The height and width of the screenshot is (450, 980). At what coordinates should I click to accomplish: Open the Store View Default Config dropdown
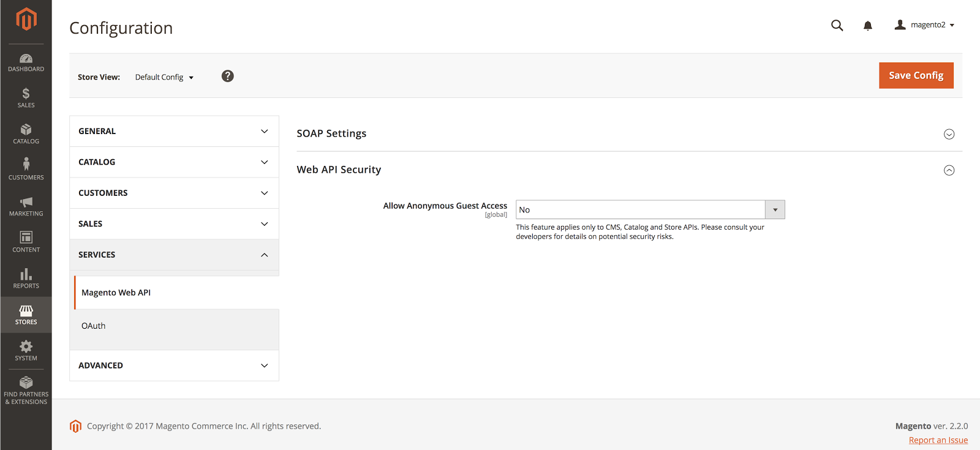164,77
